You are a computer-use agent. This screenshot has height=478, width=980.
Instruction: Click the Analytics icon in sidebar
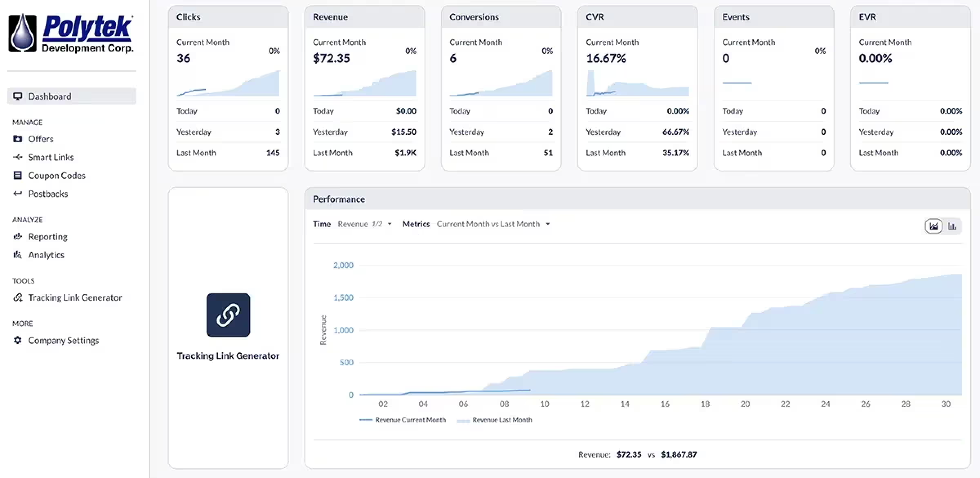click(x=18, y=255)
